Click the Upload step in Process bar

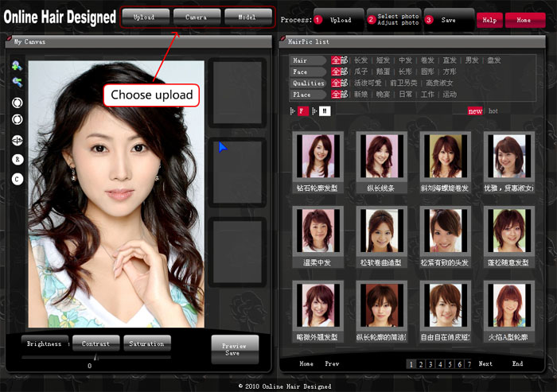[x=340, y=20]
